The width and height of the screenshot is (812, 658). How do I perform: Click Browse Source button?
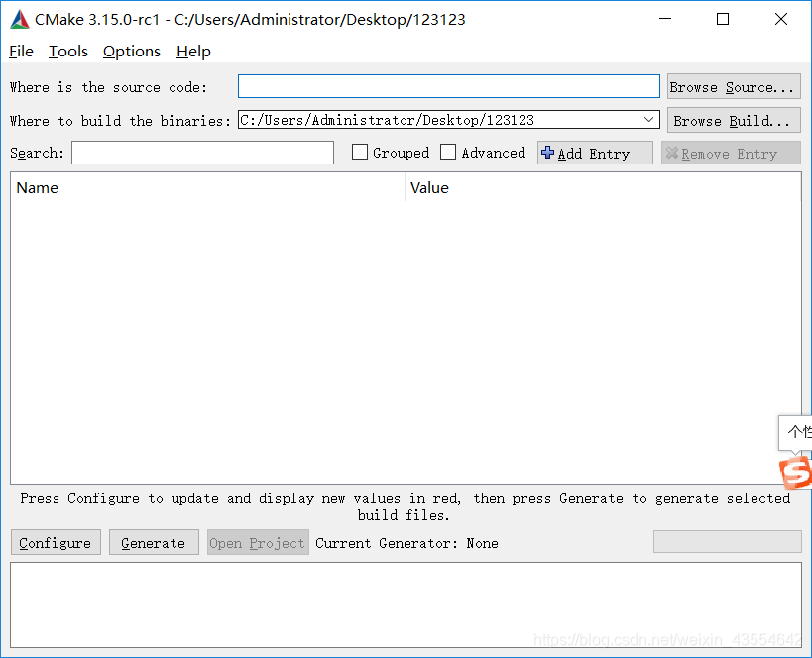[734, 86]
